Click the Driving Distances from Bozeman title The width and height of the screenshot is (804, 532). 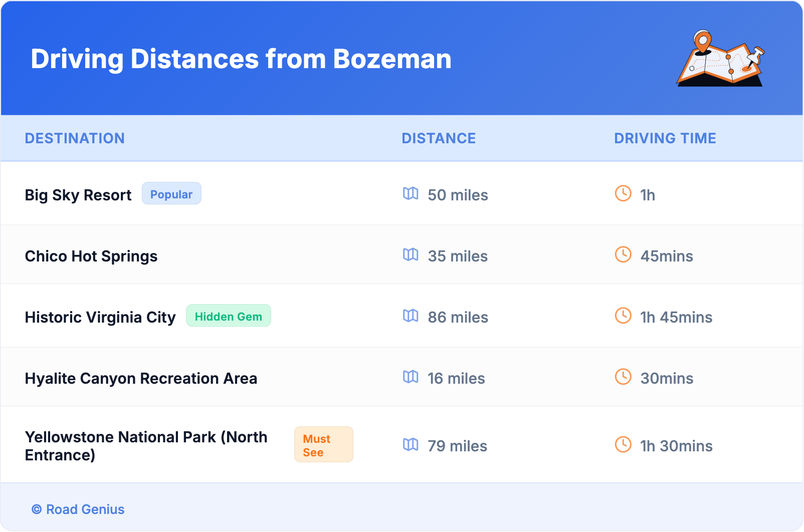(241, 59)
